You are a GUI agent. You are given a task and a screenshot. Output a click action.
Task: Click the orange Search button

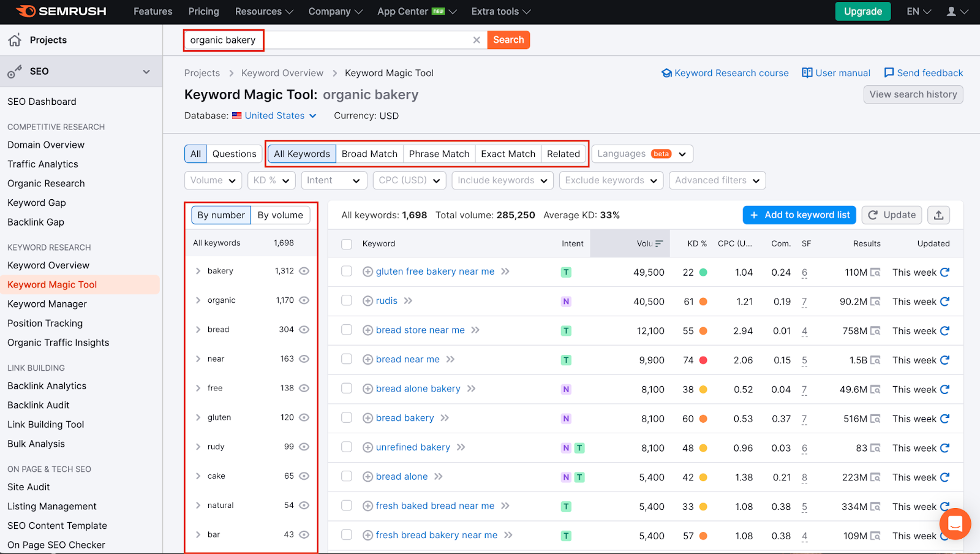click(x=508, y=40)
